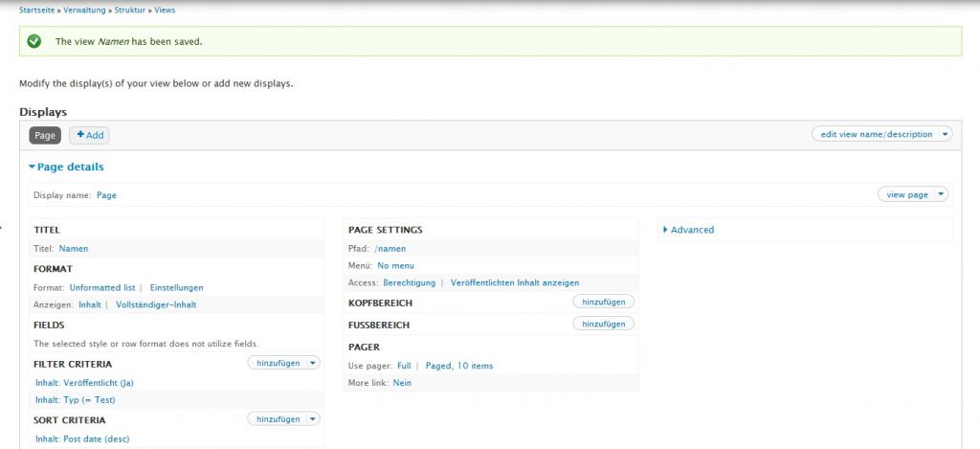The image size is (980, 449).
Task: Click the Add display button
Action: (90, 136)
